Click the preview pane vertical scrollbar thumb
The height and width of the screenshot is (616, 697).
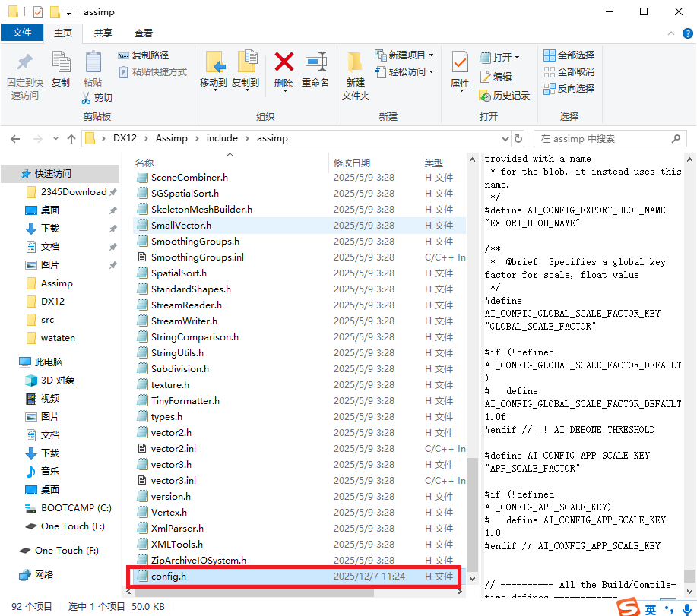689,576
